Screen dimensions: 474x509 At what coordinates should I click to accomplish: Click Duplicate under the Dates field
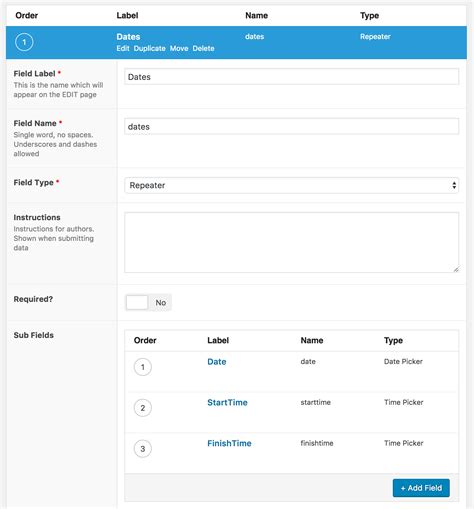pos(149,48)
